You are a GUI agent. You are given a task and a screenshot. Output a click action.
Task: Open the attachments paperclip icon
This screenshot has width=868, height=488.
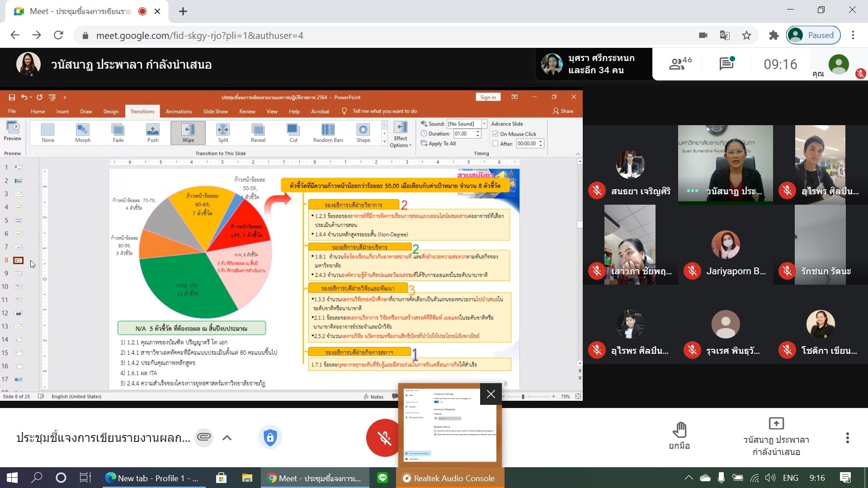(204, 437)
